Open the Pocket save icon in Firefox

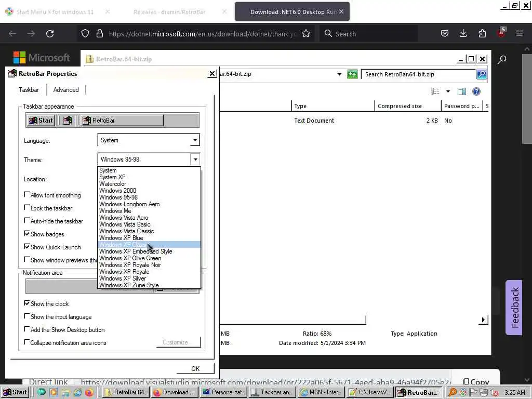point(445,34)
